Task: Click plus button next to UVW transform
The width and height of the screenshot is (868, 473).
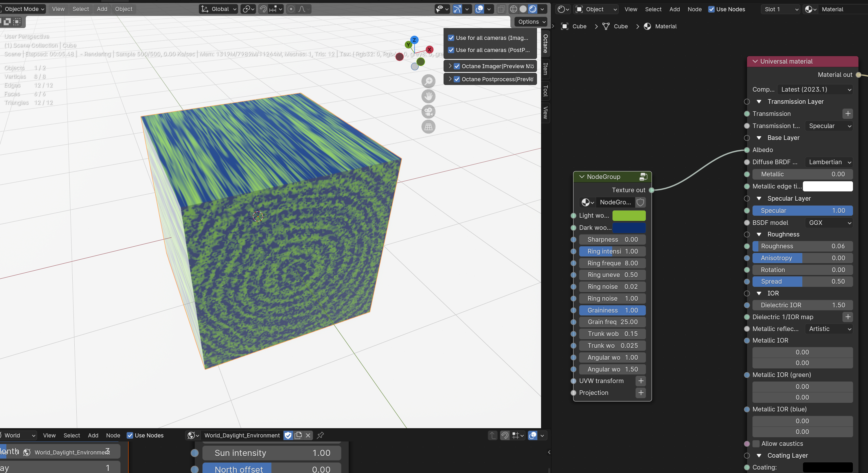Action: coord(641,381)
